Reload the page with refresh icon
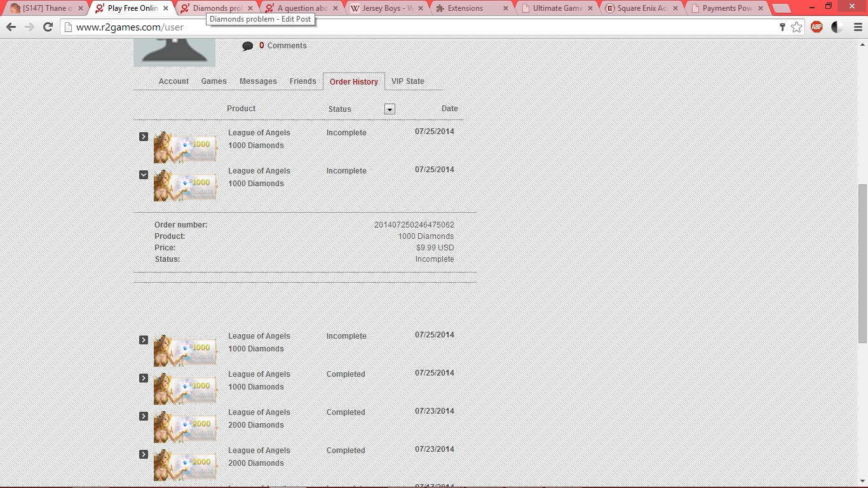Viewport: 868px width, 488px height. tap(48, 27)
